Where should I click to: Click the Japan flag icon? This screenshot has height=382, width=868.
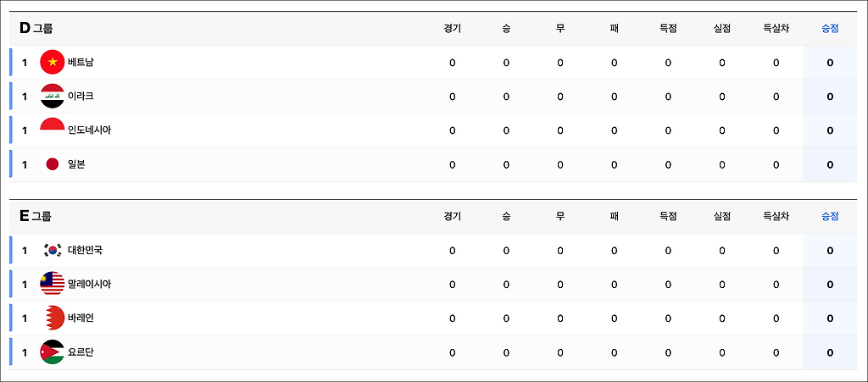pyautogui.click(x=53, y=164)
